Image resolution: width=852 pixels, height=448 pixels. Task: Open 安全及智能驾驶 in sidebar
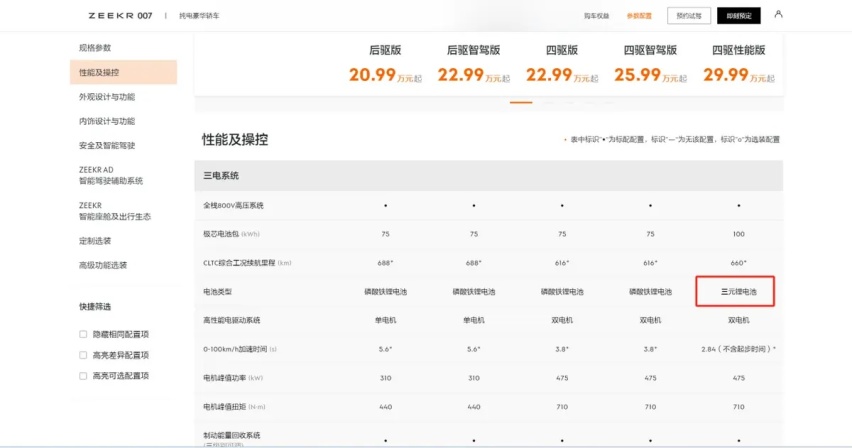pyautogui.click(x=107, y=146)
